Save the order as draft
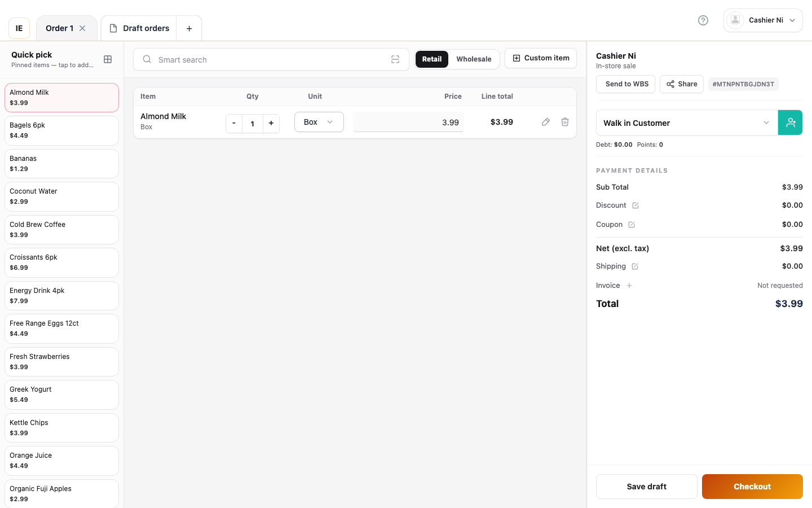 647,487
